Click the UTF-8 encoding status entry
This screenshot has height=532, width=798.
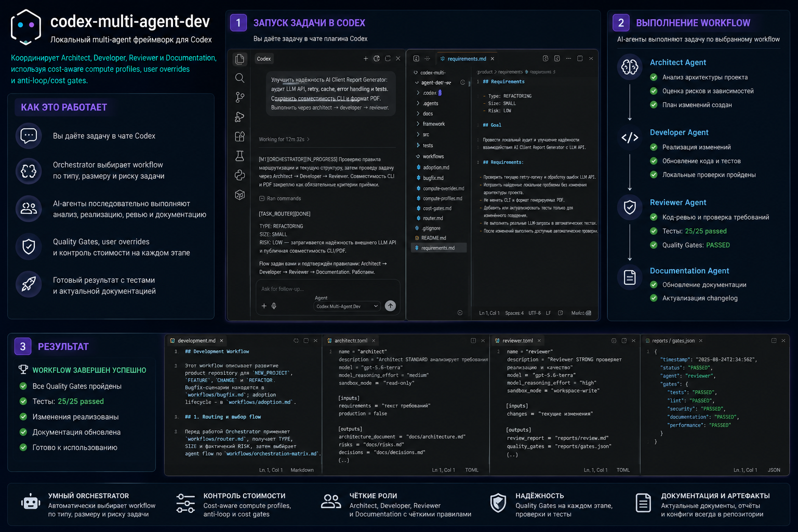point(535,313)
